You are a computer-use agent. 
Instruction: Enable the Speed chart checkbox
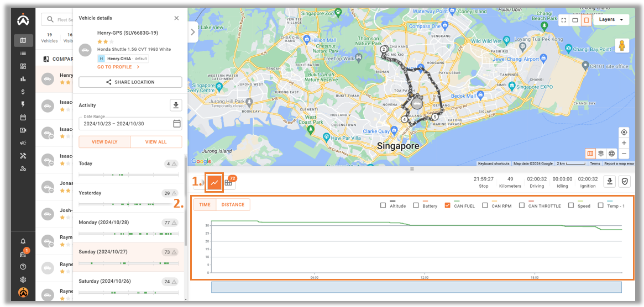[x=571, y=205]
